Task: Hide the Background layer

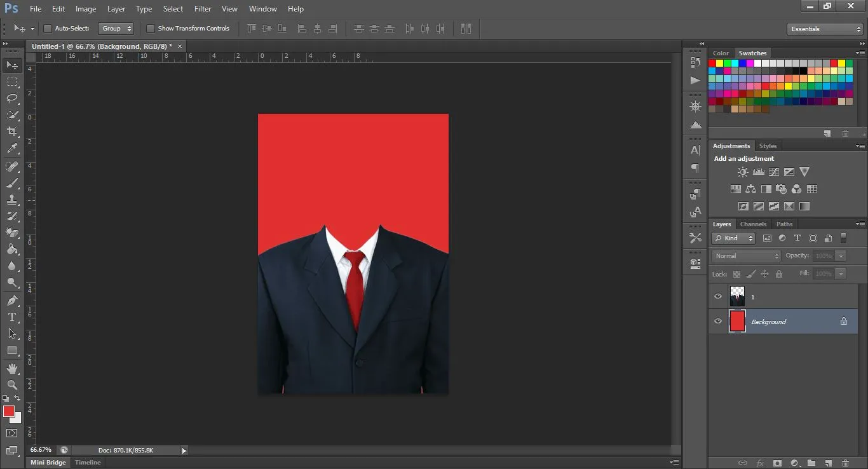Action: pos(717,321)
